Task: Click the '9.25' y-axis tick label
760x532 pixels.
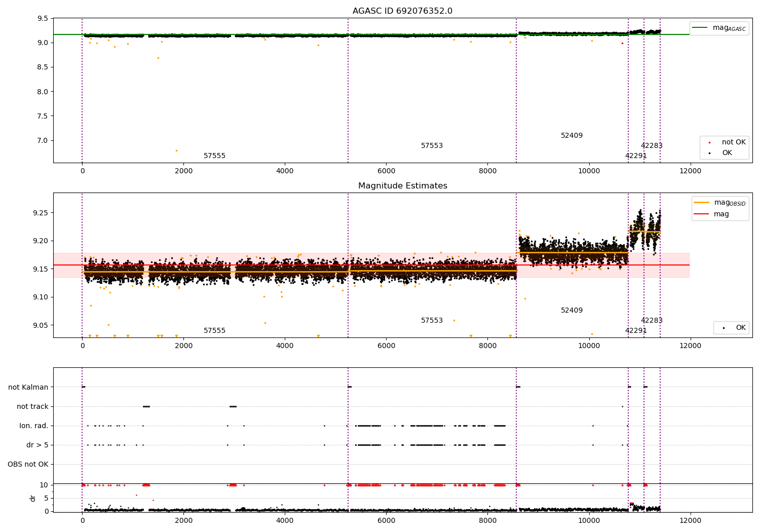Action: [x=41, y=212]
